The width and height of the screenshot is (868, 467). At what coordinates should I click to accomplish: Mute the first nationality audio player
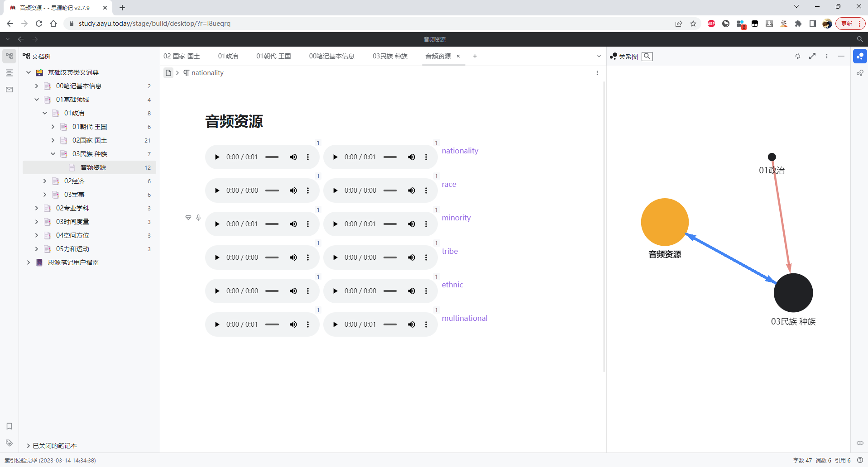coord(293,157)
